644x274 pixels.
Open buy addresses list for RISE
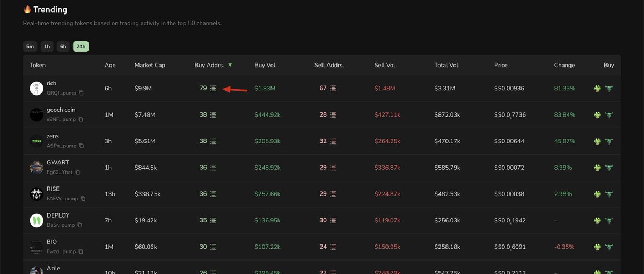click(213, 194)
